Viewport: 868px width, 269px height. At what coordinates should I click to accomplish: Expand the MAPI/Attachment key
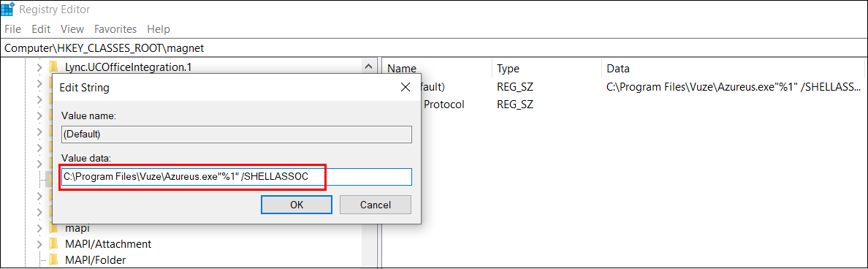click(x=39, y=244)
